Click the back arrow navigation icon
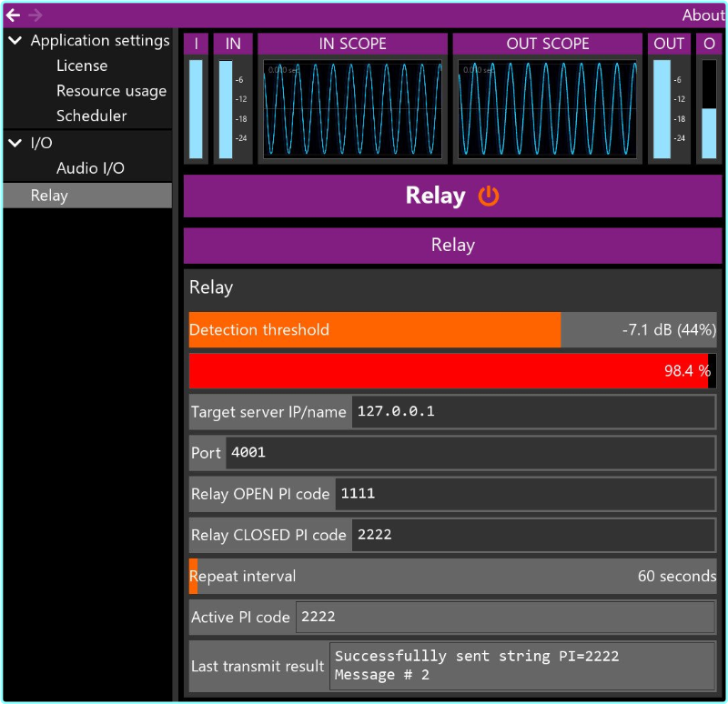 tap(13, 15)
